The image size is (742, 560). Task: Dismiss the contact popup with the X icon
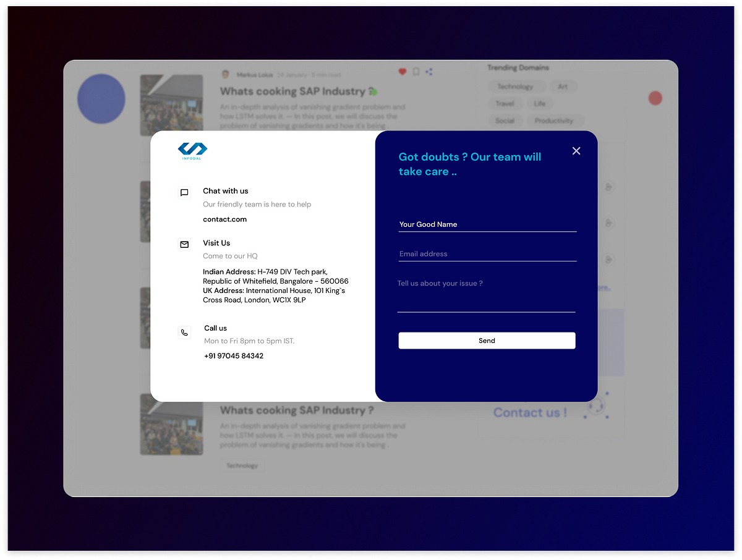[x=576, y=150]
